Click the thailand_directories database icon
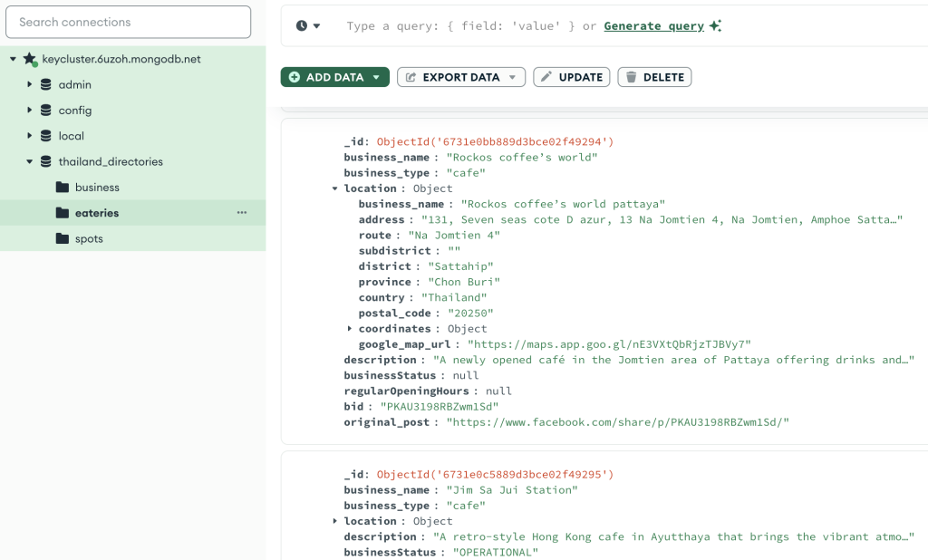The width and height of the screenshot is (928, 560). coord(45,161)
